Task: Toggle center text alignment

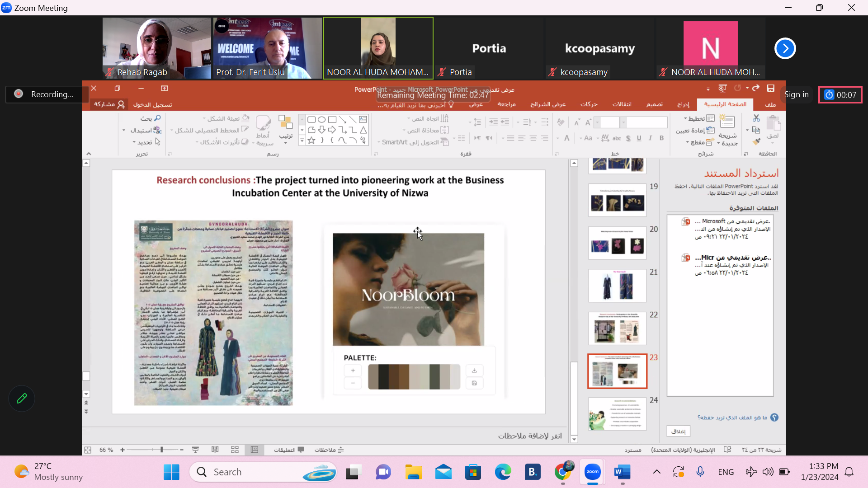Action: click(x=533, y=138)
